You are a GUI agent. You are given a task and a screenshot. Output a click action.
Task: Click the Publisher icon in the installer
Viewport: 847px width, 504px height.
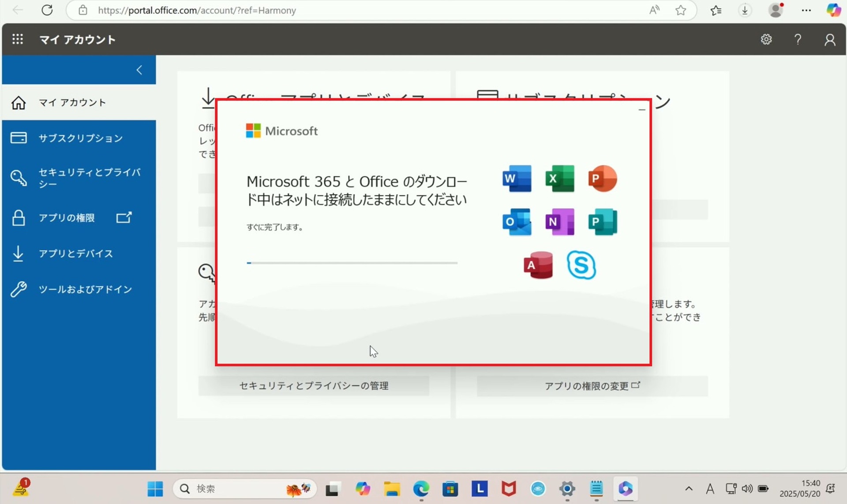(x=602, y=222)
